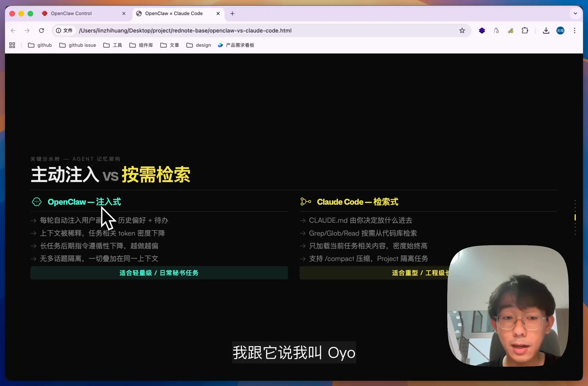This screenshot has width=588, height=386.
Task: Click the line 上下文被稀释，任务相关 token 密度下降
Action: (x=102, y=233)
